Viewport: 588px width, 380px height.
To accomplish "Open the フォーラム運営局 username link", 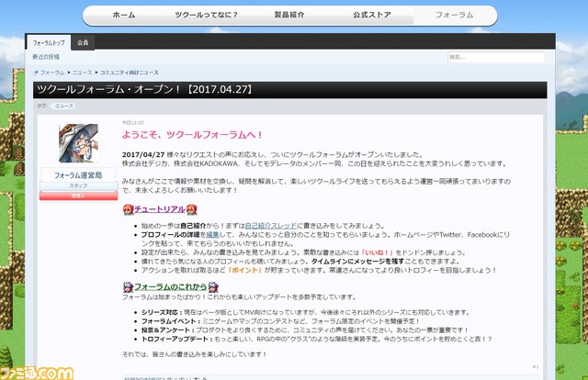I will [78, 174].
